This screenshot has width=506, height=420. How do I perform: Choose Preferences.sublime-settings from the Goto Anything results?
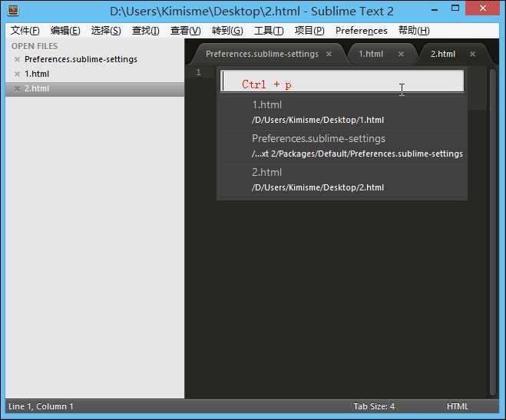(343, 146)
